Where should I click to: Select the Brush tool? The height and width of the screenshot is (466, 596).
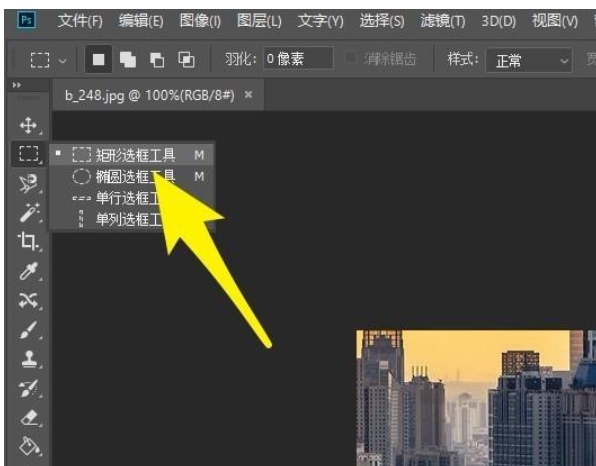pyautogui.click(x=29, y=330)
